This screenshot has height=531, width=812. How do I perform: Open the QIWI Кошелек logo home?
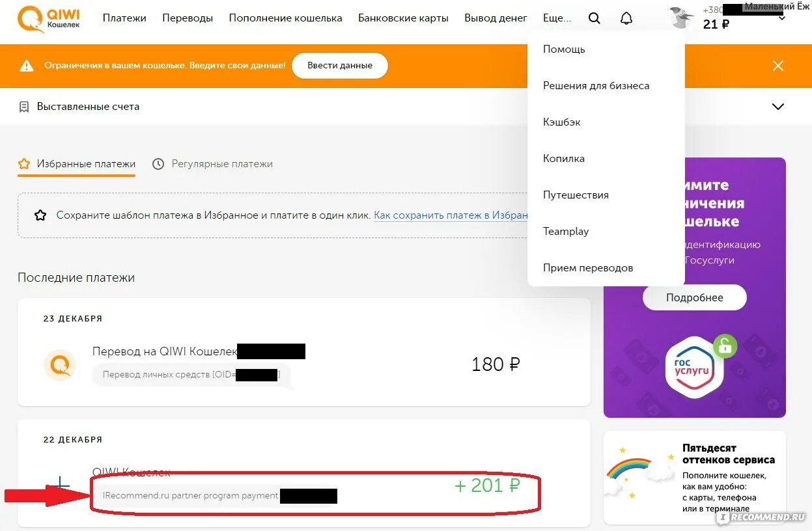click(49, 19)
